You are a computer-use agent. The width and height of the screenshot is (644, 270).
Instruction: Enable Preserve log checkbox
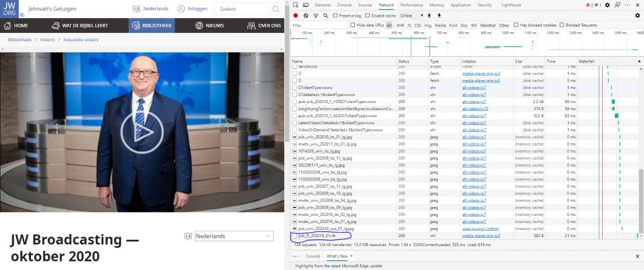(336, 15)
